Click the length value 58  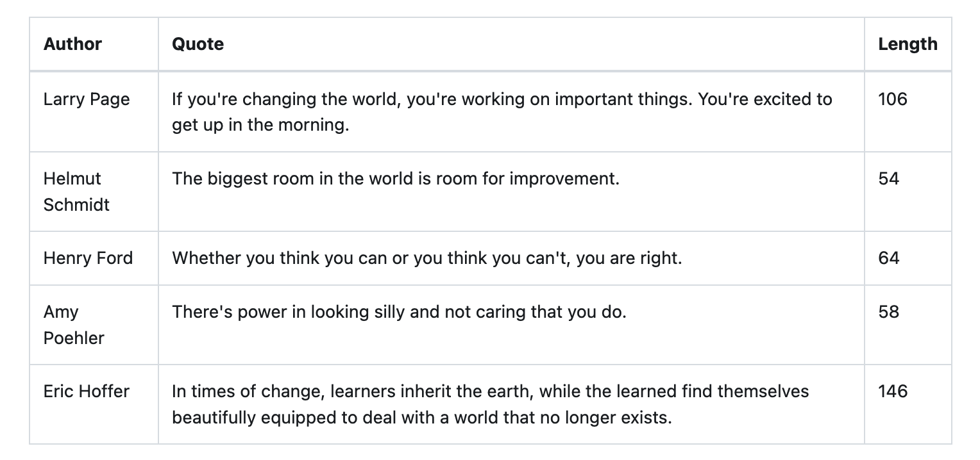coord(888,312)
